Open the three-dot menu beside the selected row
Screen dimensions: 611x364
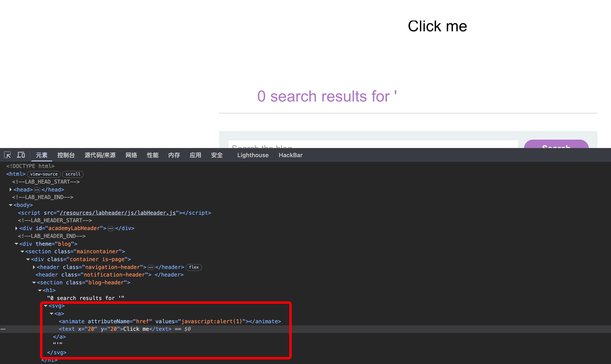pos(3,329)
